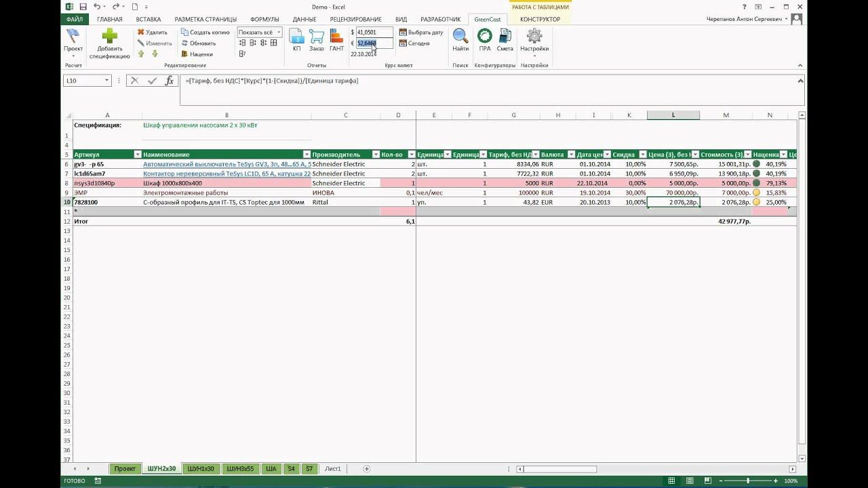Click the formula bar text

click(272, 81)
